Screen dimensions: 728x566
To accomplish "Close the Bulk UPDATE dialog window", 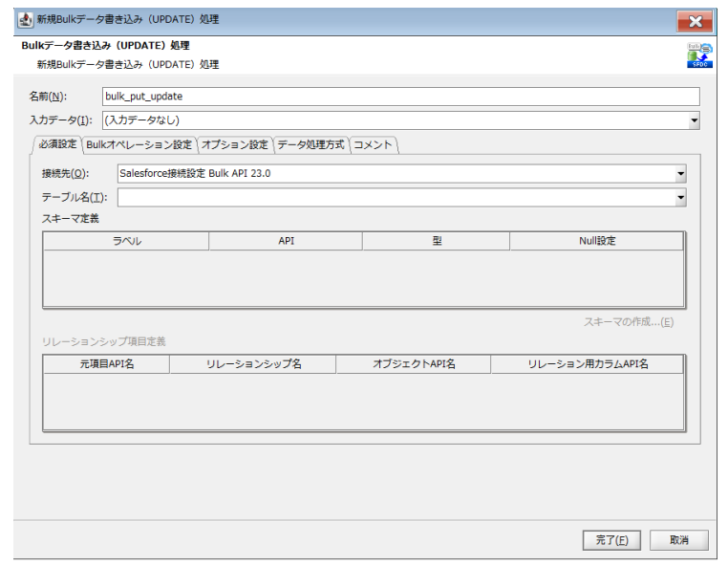I will (x=695, y=21).
